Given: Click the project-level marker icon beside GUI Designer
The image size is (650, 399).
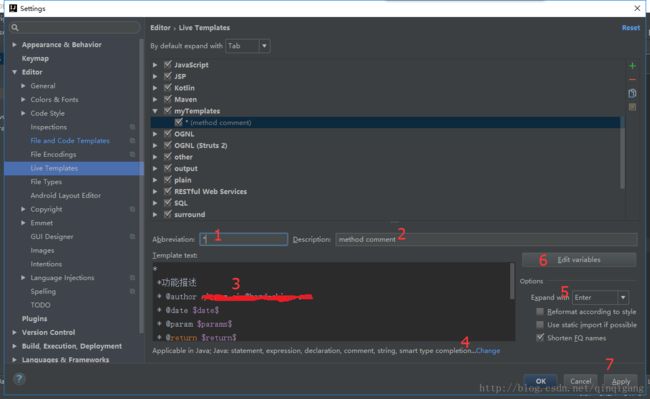Looking at the screenshot, I should pos(132,237).
